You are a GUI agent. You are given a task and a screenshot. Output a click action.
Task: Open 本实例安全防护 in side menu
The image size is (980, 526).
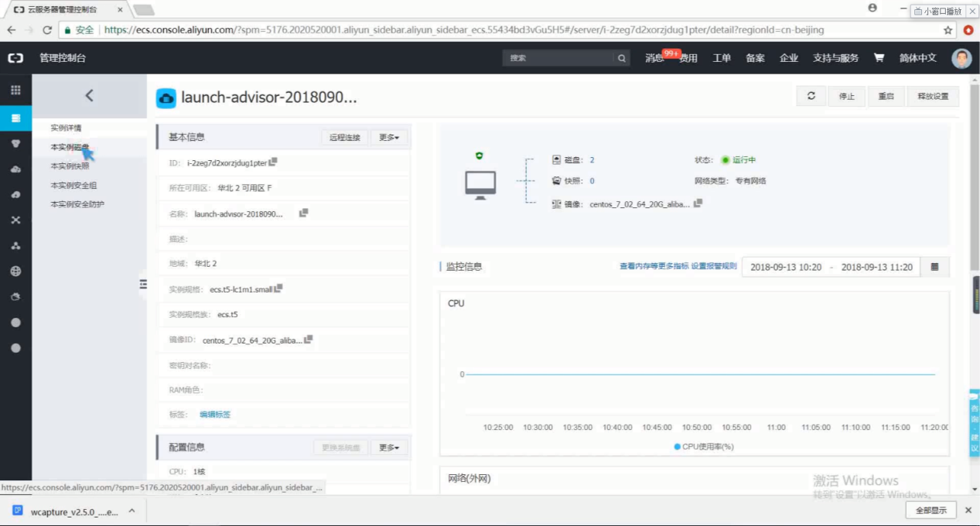pyautogui.click(x=77, y=204)
